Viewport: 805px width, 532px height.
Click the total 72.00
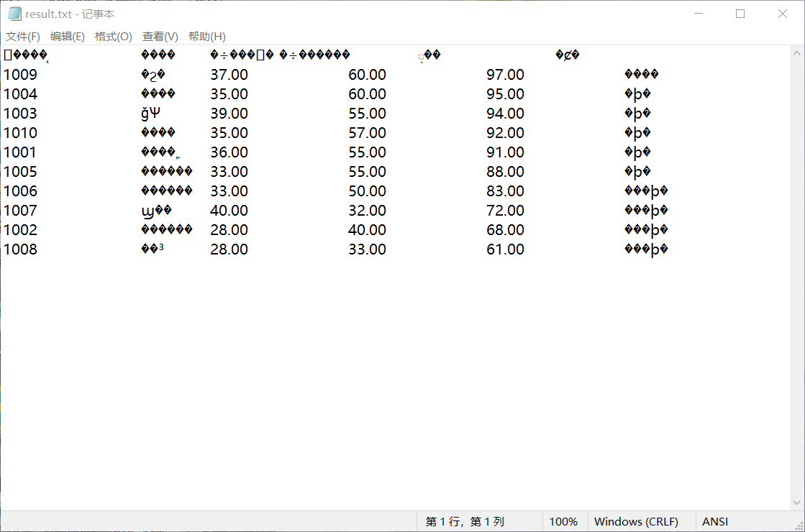(505, 211)
